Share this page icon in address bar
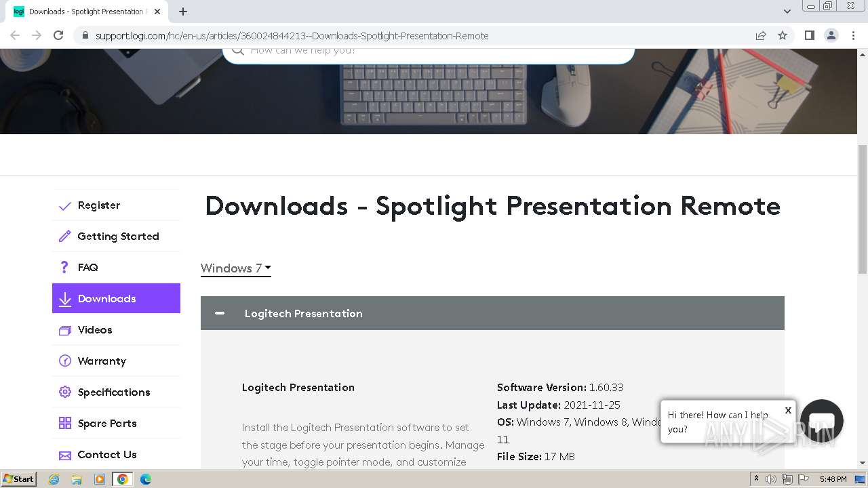 click(761, 35)
